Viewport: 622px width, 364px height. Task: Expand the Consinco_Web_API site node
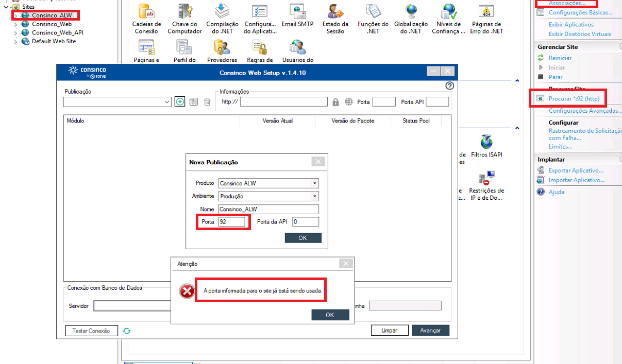coord(15,33)
